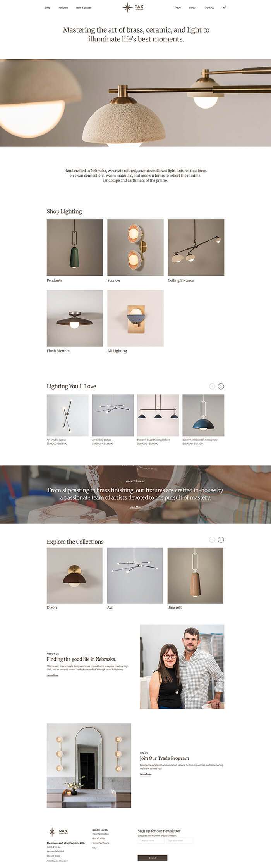
Task: Open the Trade page from header
Action: (x=177, y=7)
